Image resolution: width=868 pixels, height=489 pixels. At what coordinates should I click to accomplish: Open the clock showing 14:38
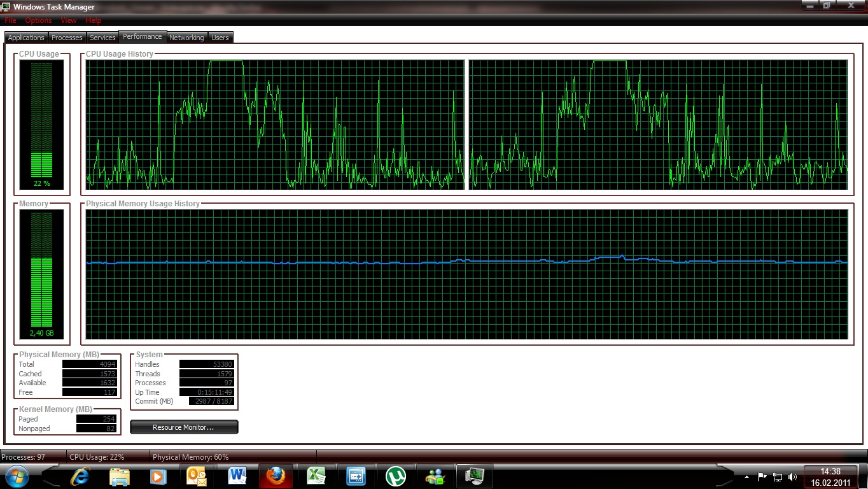[x=830, y=477]
